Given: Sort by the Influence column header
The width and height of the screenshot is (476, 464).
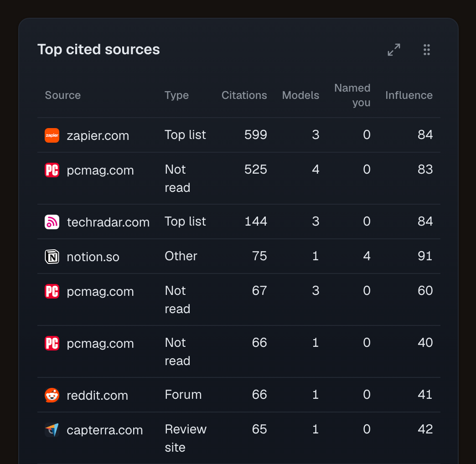Looking at the screenshot, I should point(409,95).
